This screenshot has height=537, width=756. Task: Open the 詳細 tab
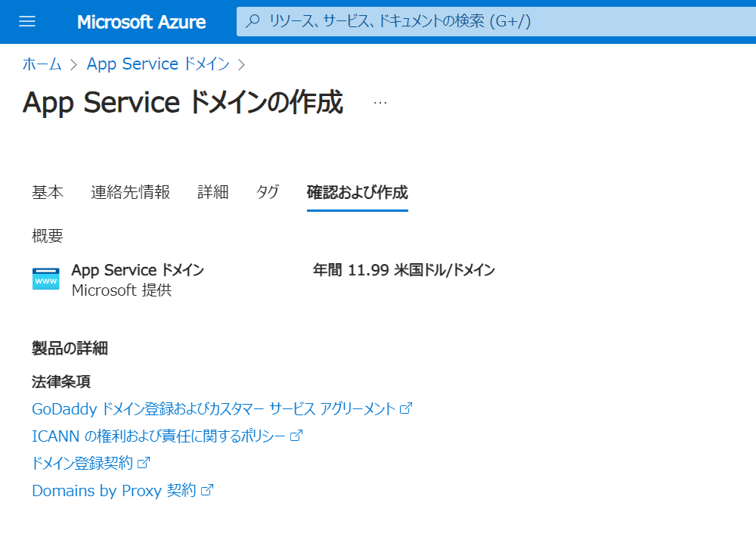coord(212,192)
